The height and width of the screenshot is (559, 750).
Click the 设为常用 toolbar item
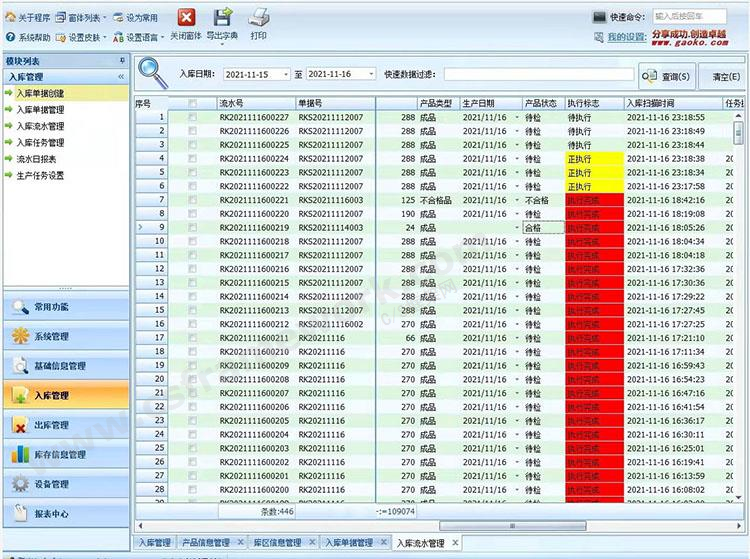pos(135,18)
